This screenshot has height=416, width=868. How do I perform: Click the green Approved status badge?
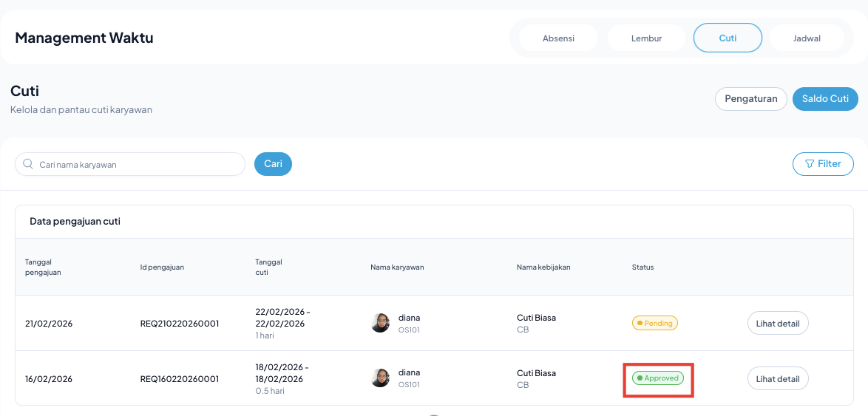pos(657,378)
